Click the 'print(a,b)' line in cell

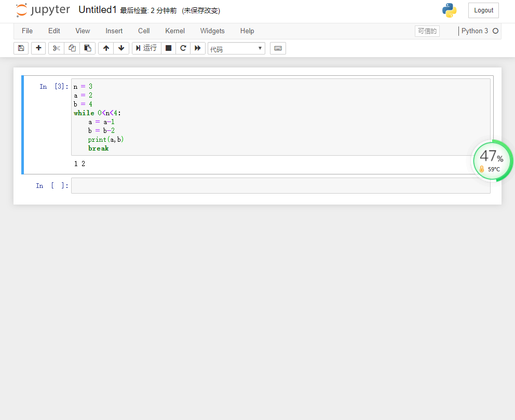pyautogui.click(x=106, y=140)
